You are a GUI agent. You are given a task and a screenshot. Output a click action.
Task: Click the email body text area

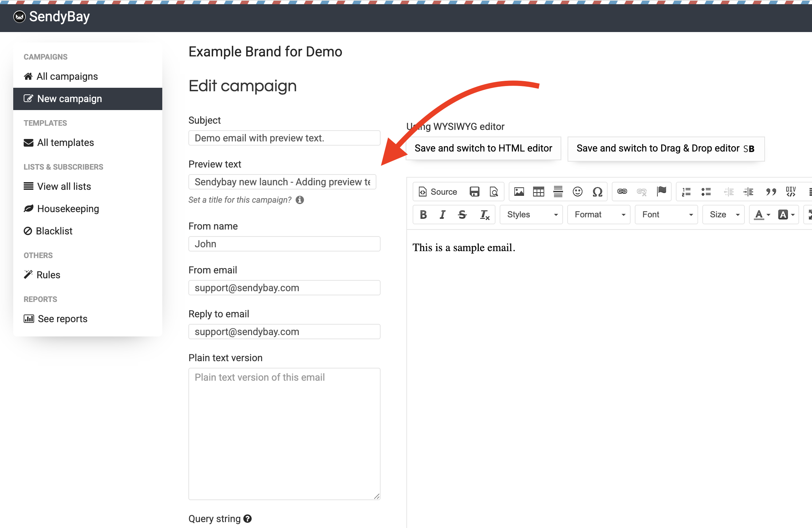tap(609, 378)
